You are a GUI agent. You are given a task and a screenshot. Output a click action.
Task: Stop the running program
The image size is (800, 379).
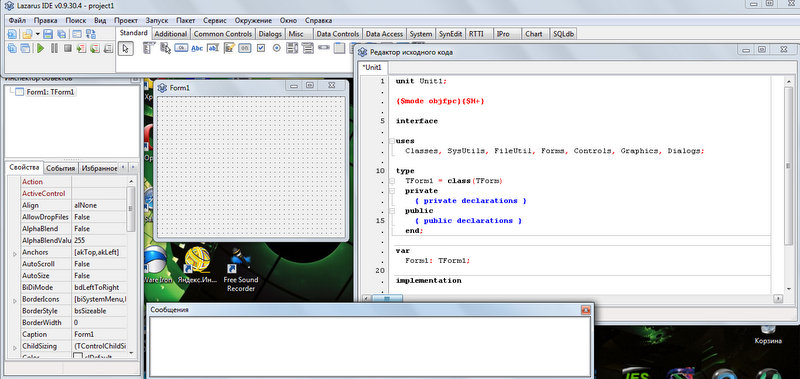[x=67, y=48]
